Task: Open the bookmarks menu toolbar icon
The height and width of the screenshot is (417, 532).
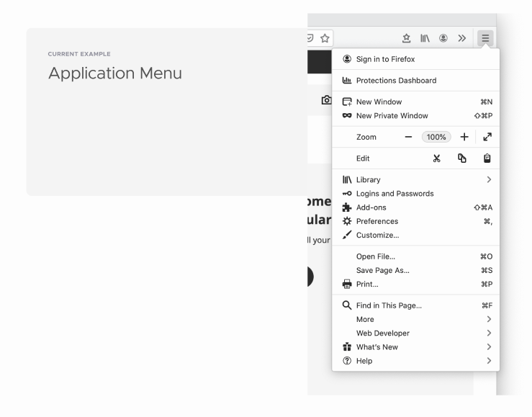Action: point(406,39)
